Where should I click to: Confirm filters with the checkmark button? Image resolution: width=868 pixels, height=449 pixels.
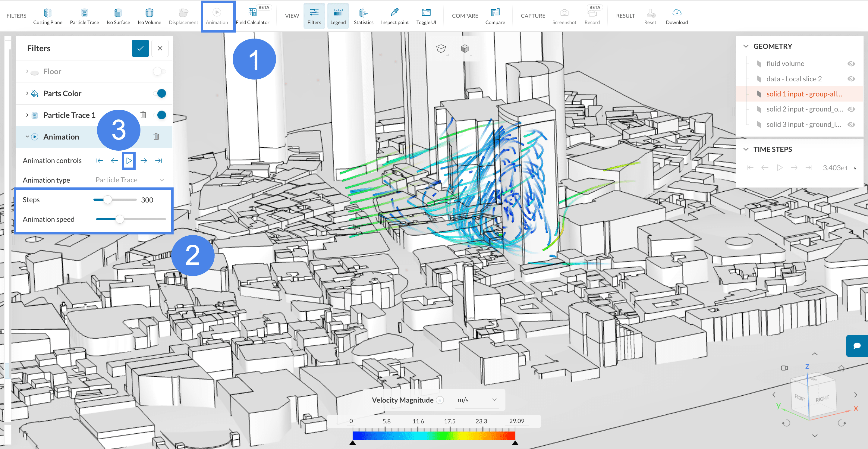tap(140, 48)
